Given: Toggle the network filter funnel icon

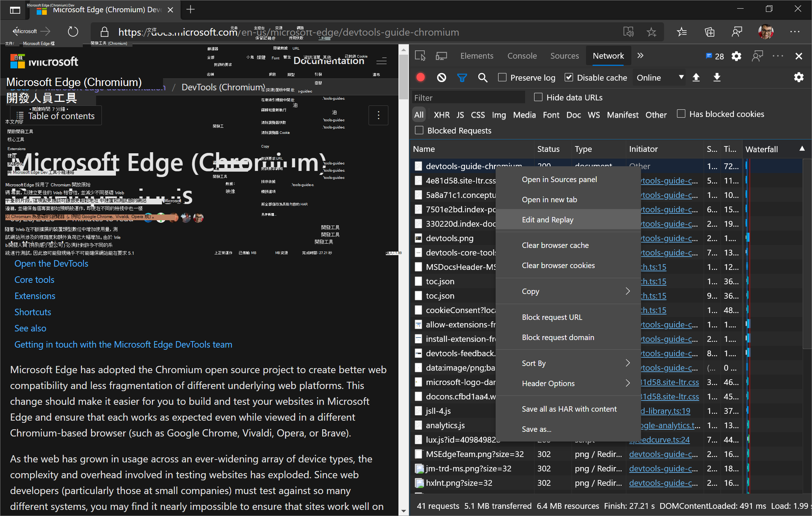Looking at the screenshot, I should pos(462,77).
